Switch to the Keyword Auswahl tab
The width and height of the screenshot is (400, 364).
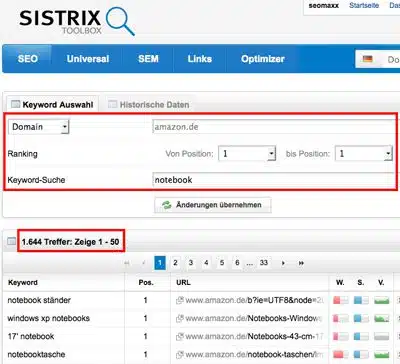click(52, 104)
